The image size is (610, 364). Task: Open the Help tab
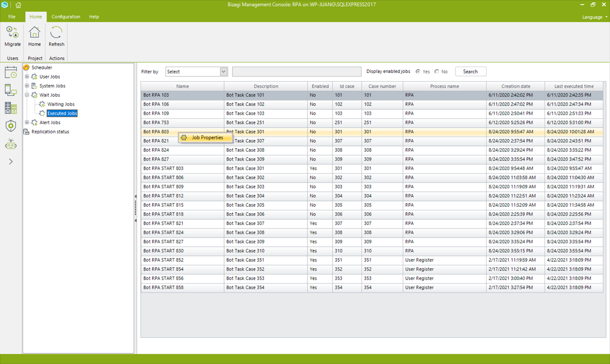[x=94, y=17]
